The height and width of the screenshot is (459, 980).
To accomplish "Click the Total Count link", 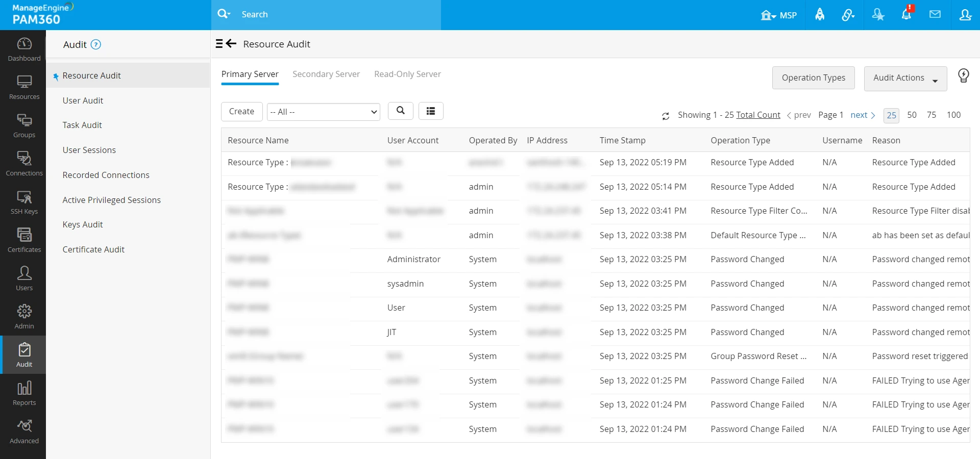I will [x=758, y=115].
